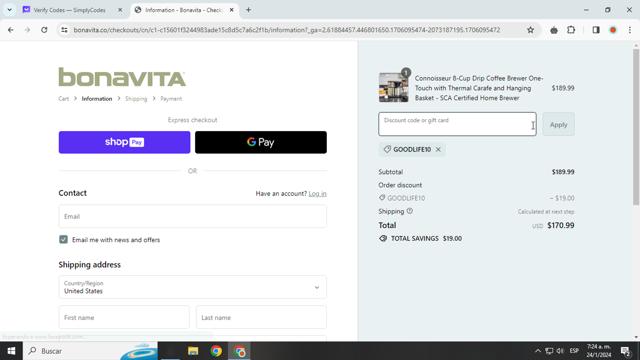Viewport: 640px width, 360px height.
Task: Select the Shipping breadcrumb step
Action: click(136, 99)
